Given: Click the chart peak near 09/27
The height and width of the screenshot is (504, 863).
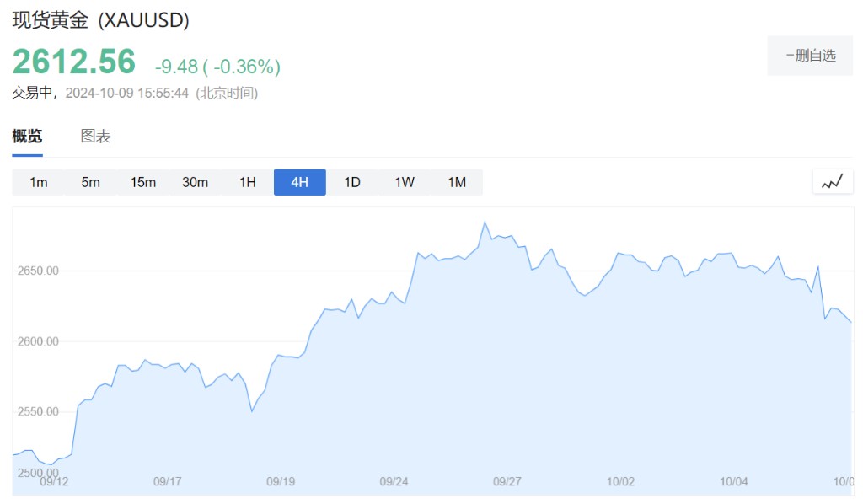Looking at the screenshot, I should point(485,223).
